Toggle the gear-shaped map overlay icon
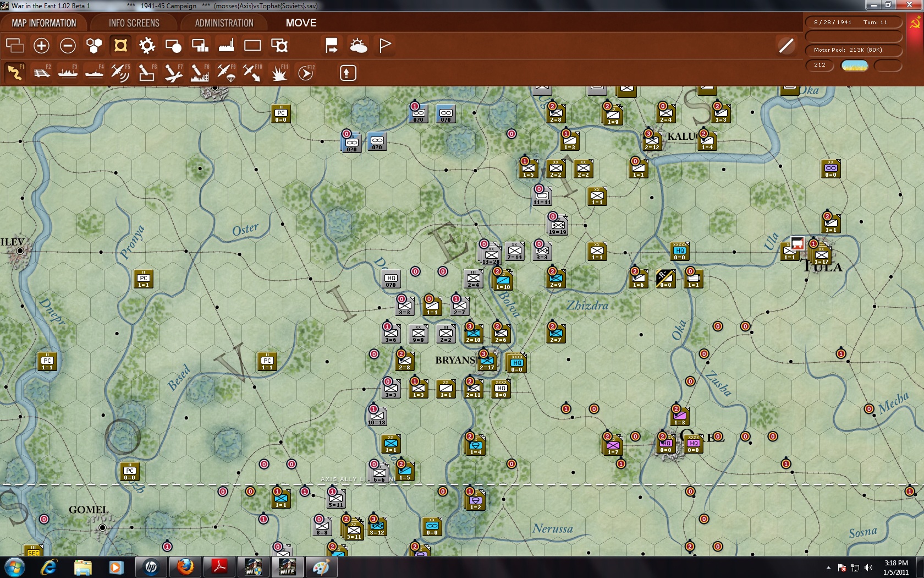The width and height of the screenshot is (924, 578). (x=147, y=45)
